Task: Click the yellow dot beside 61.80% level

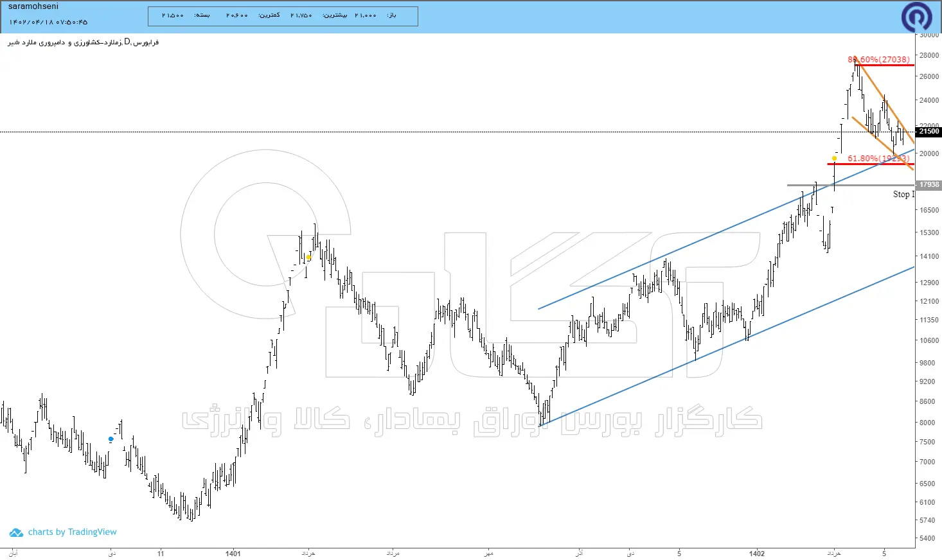Action: pyautogui.click(x=834, y=158)
